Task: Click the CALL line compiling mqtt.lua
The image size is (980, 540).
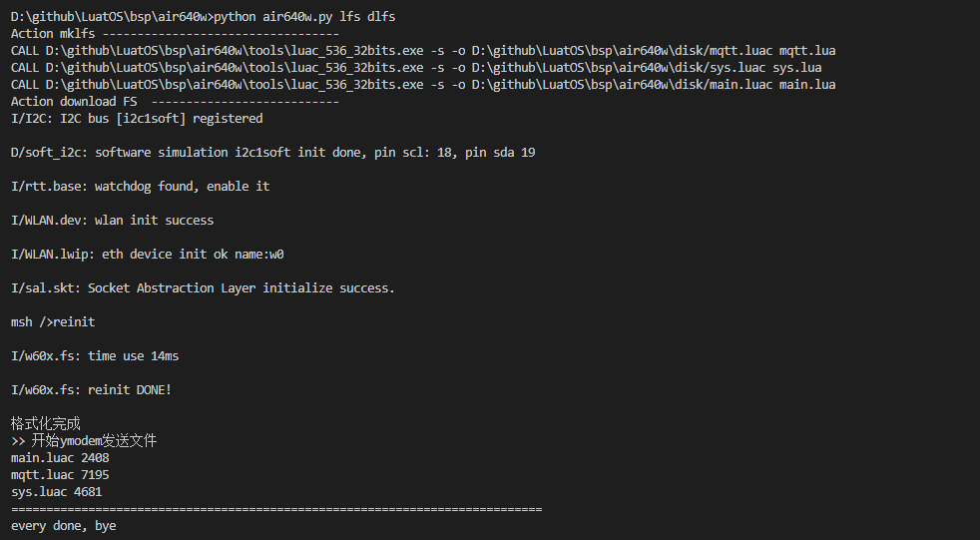Action: pyautogui.click(x=423, y=51)
